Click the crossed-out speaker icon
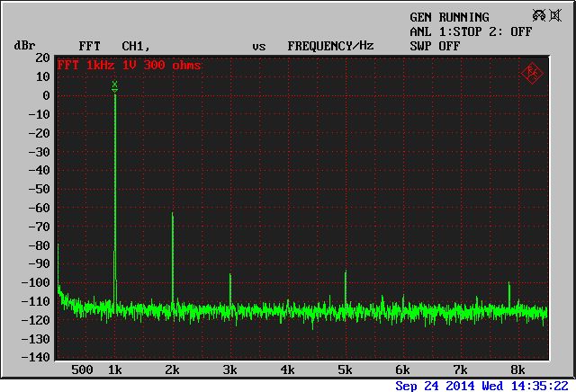This screenshot has width=576, height=392. coord(555,15)
